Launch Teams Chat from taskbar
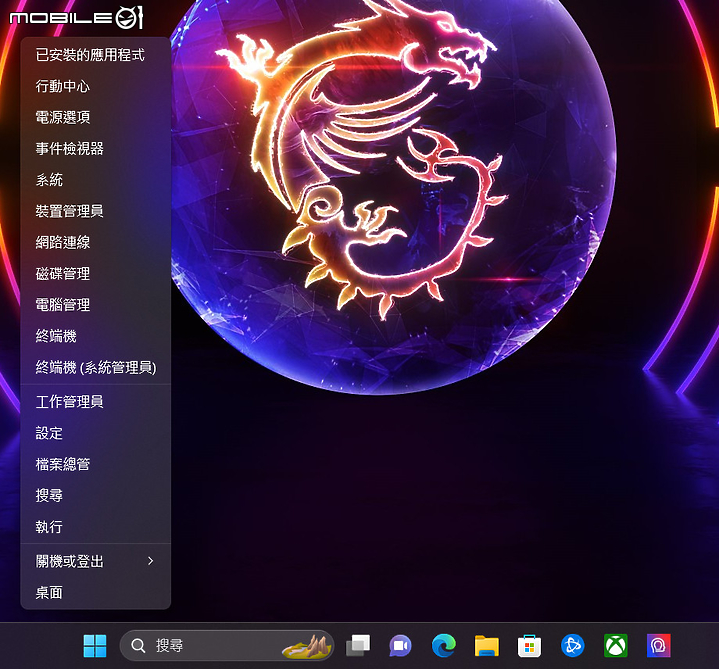The height and width of the screenshot is (669, 719). (x=400, y=646)
